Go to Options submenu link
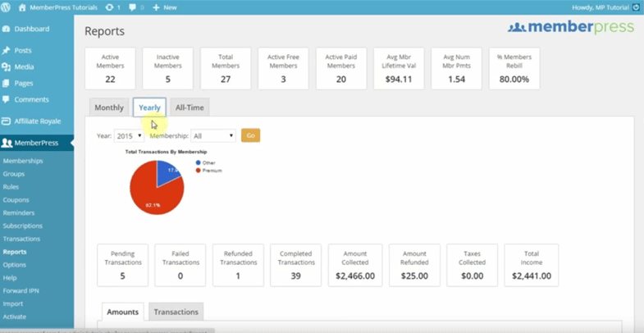Screen dimensions: 644x333 [15, 265]
